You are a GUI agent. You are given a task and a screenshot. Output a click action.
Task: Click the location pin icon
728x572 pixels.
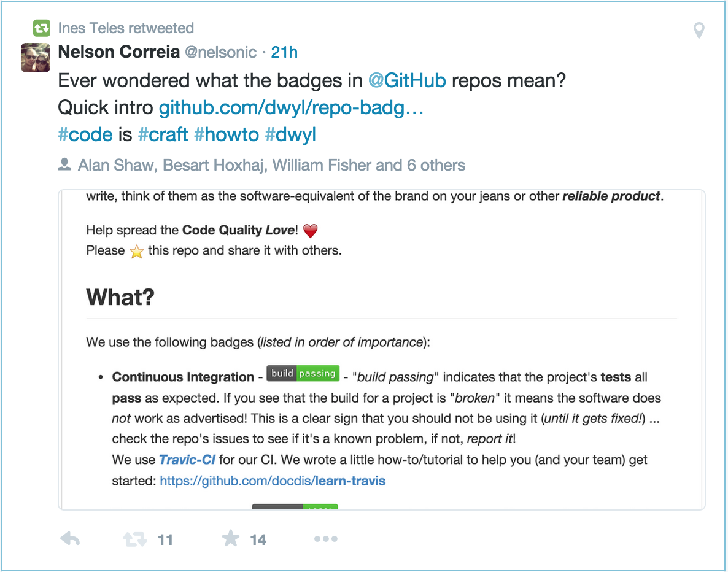[699, 30]
